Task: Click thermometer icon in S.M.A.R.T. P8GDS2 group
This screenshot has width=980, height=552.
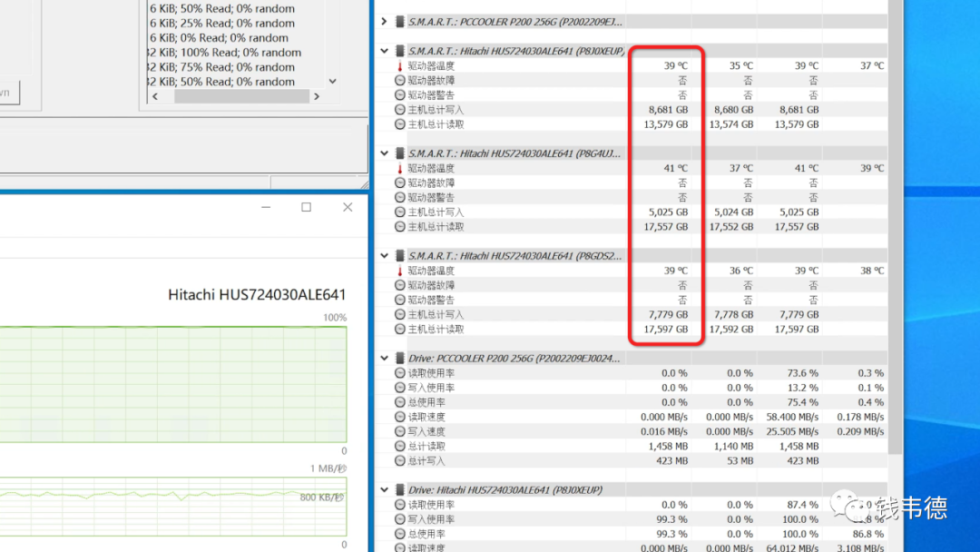Action: click(x=400, y=271)
